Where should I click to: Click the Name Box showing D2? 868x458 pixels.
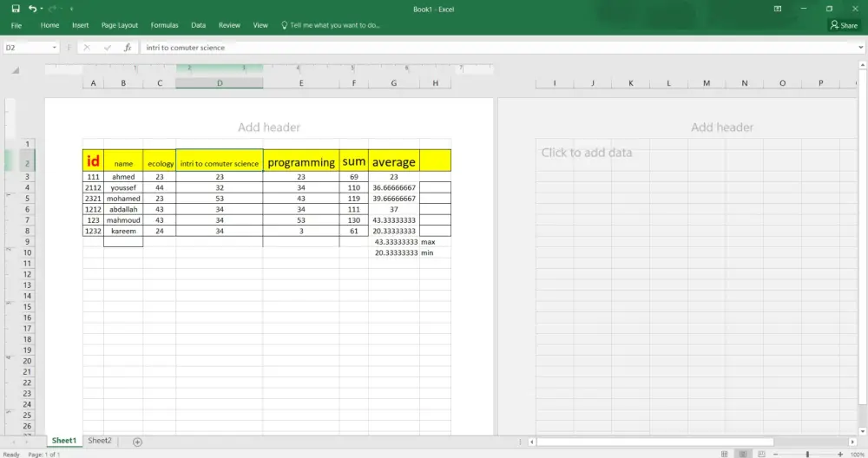[27, 48]
